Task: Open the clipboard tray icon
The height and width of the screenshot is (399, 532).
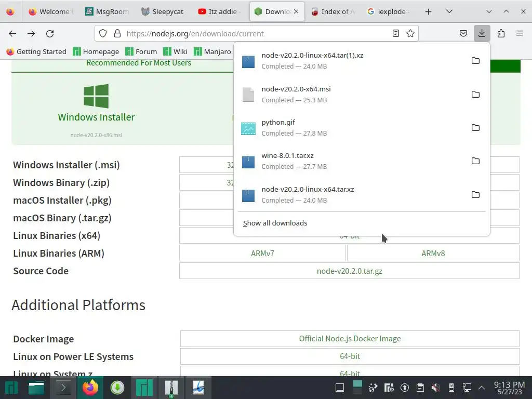Action: [x=420, y=388]
